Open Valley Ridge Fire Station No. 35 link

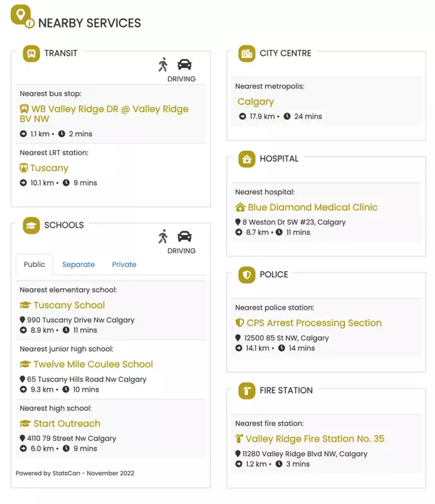coord(315,439)
